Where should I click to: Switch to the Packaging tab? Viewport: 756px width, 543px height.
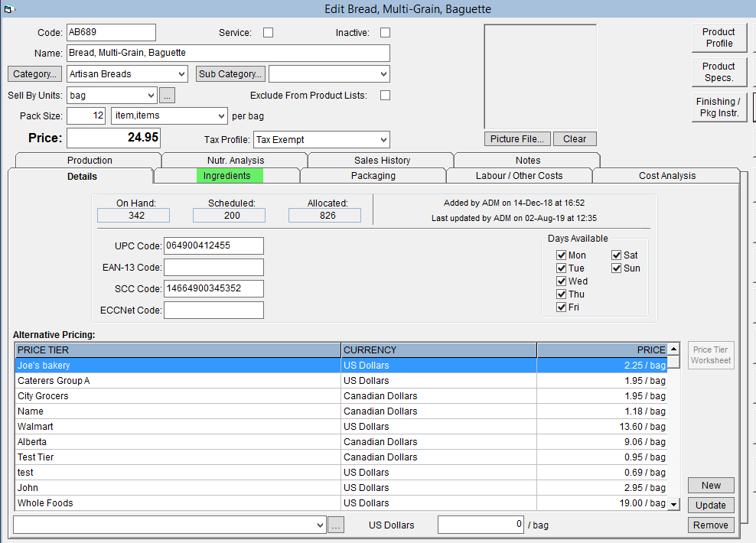click(x=373, y=176)
